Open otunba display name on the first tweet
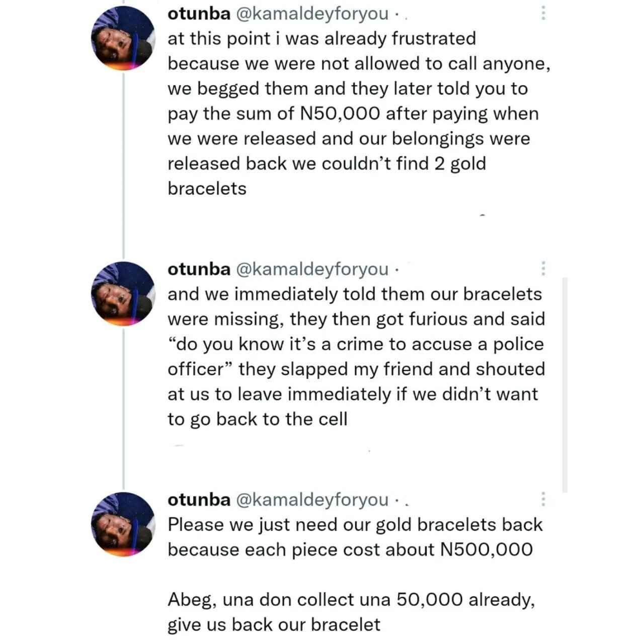The image size is (644, 644). pyautogui.click(x=199, y=14)
